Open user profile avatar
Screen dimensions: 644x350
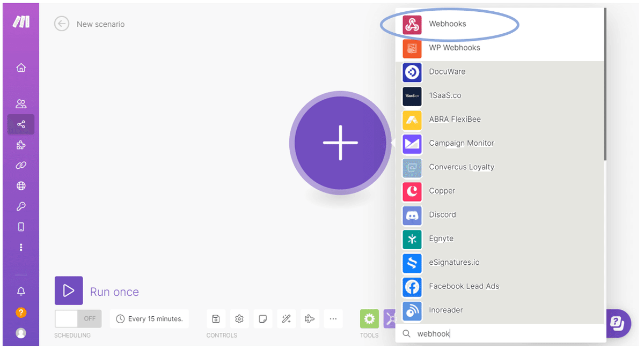tap(21, 333)
